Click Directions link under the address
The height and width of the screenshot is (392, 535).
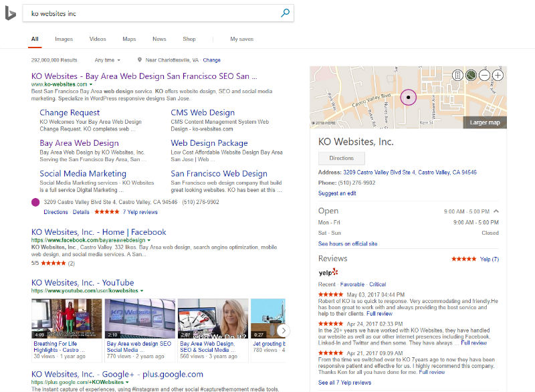[56, 212]
